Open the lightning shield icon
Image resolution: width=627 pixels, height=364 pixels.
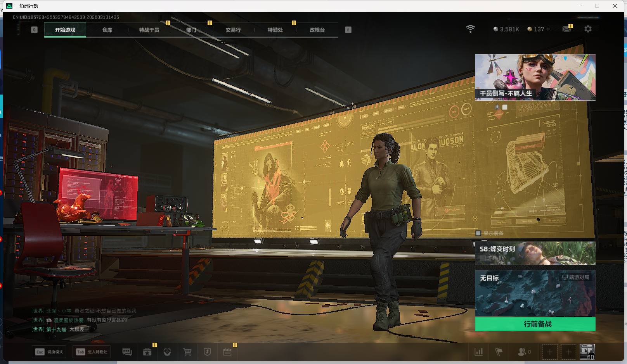[207, 352]
